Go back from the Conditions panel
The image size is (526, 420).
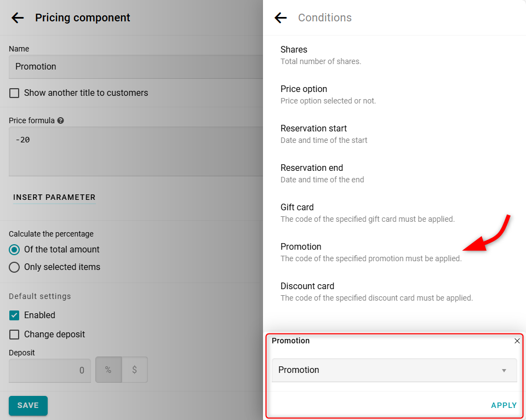tap(281, 18)
